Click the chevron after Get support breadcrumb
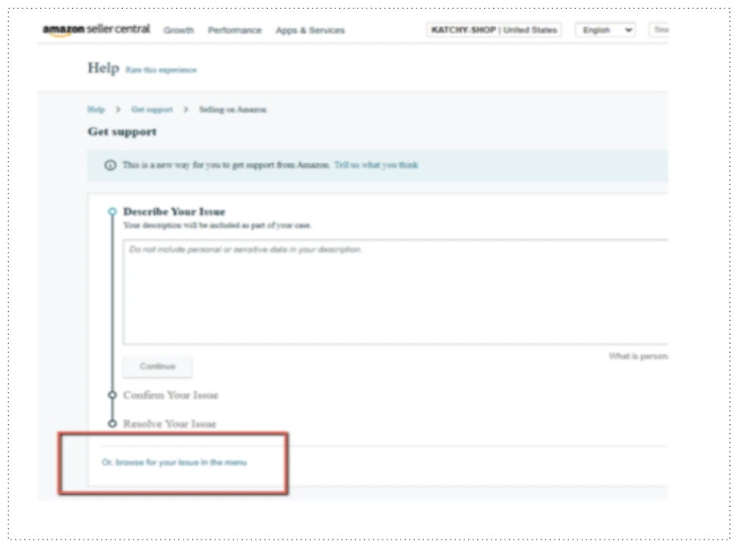 186,110
